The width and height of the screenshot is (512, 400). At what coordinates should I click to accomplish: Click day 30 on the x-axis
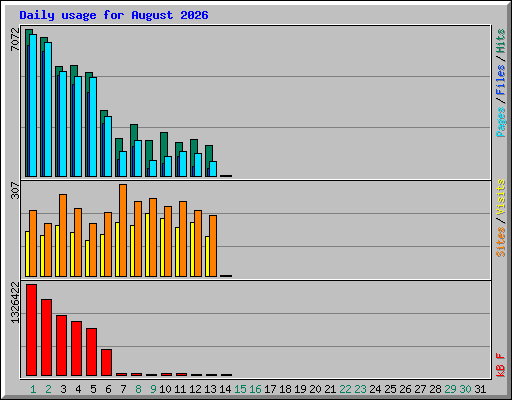click(x=465, y=389)
